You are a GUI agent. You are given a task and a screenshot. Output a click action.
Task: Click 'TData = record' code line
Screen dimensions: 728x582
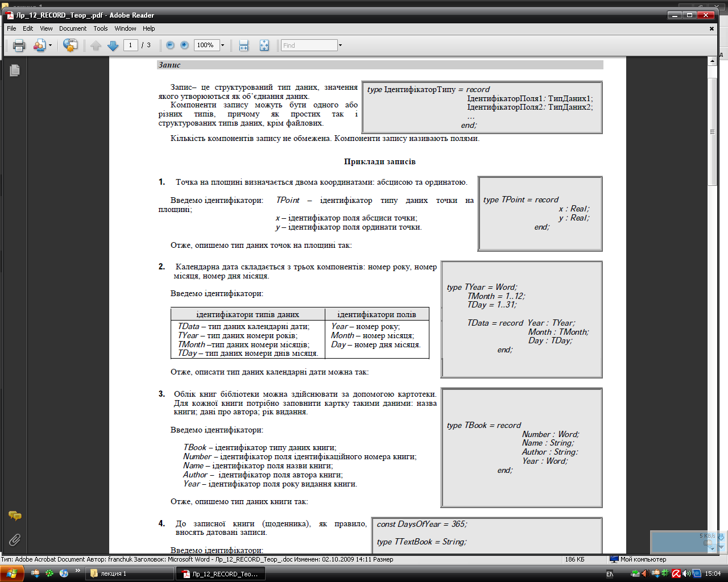pos(495,323)
